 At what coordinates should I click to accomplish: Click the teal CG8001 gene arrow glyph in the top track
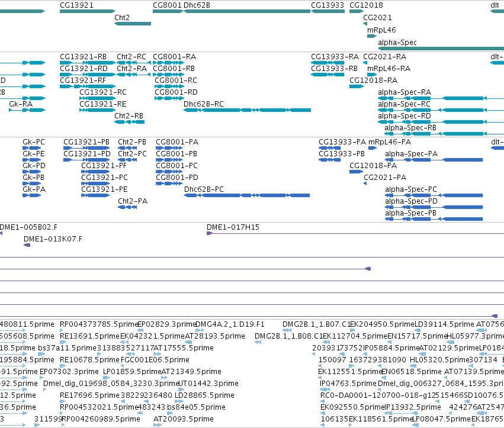(168, 11)
